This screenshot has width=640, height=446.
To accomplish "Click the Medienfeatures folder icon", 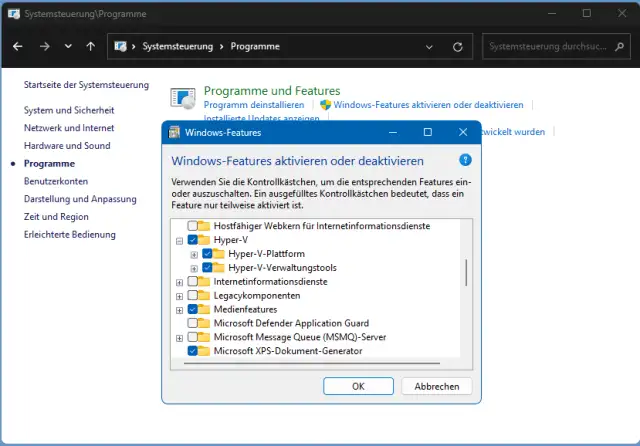I will click(x=204, y=309).
